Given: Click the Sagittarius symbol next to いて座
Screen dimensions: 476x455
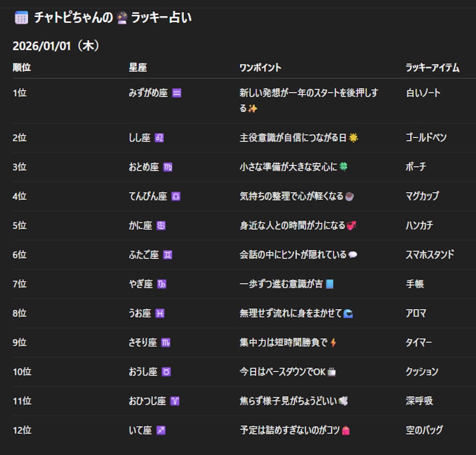Looking at the screenshot, I should click(161, 430).
